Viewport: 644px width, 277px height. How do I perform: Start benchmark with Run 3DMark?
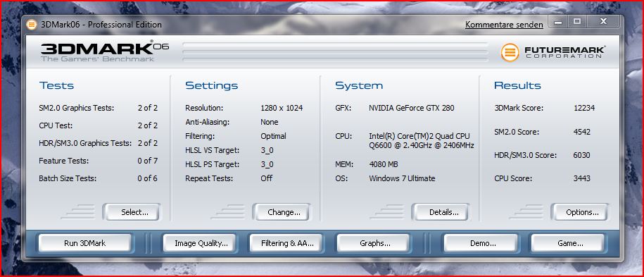[84, 243]
